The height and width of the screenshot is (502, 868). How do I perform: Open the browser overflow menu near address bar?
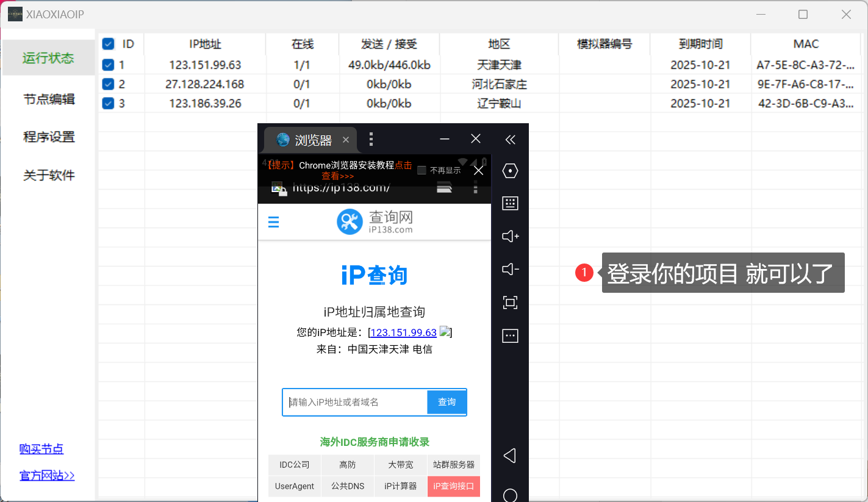[x=476, y=188]
